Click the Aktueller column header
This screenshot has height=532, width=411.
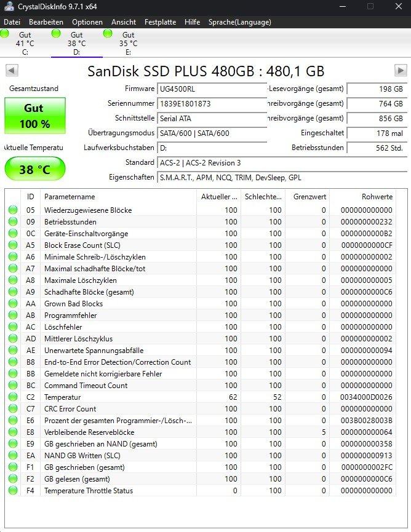(x=218, y=196)
